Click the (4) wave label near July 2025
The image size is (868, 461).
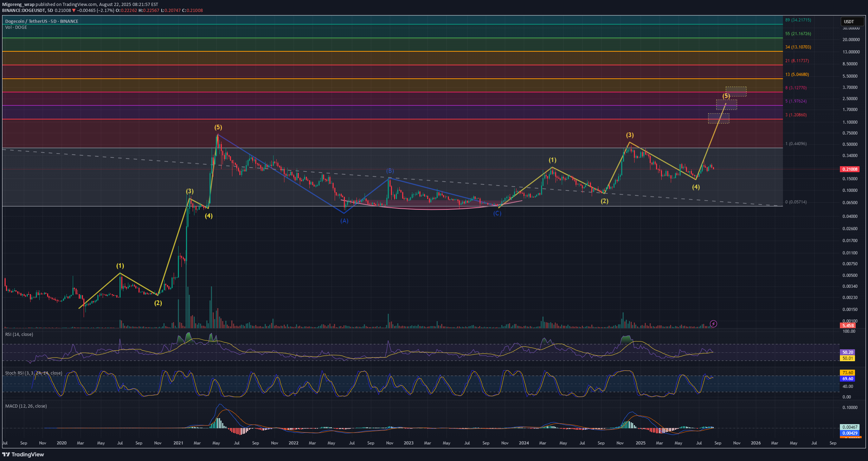696,187
